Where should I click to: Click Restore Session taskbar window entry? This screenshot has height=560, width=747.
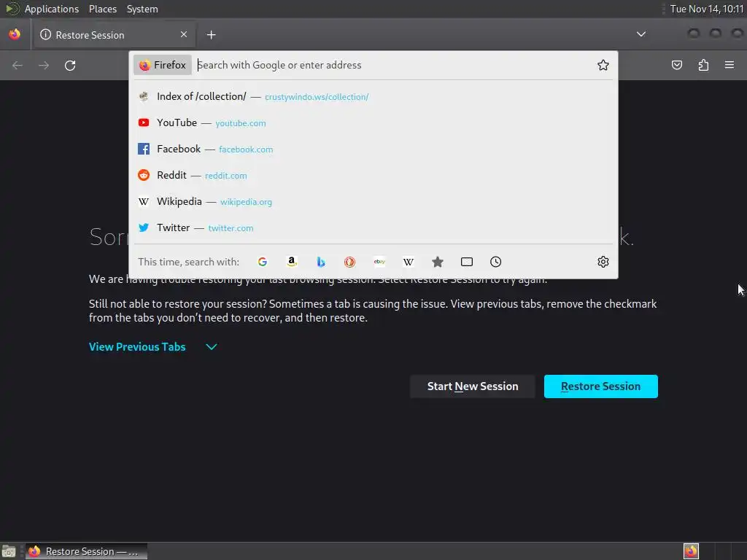[x=86, y=551]
